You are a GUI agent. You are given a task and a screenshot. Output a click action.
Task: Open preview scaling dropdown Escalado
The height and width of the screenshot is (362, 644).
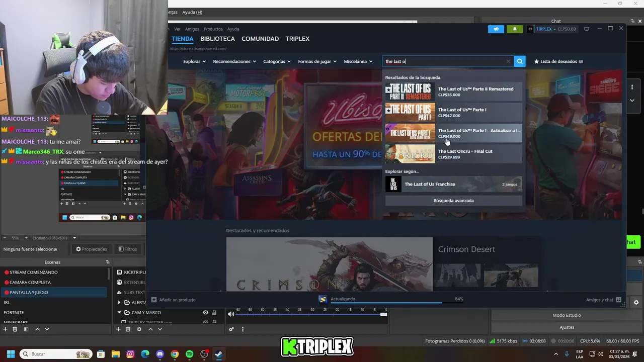point(74,238)
